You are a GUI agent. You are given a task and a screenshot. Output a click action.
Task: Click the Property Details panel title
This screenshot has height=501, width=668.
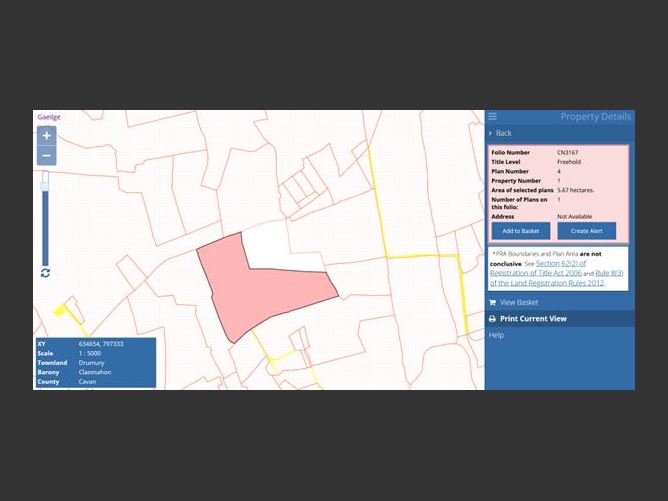click(x=595, y=117)
